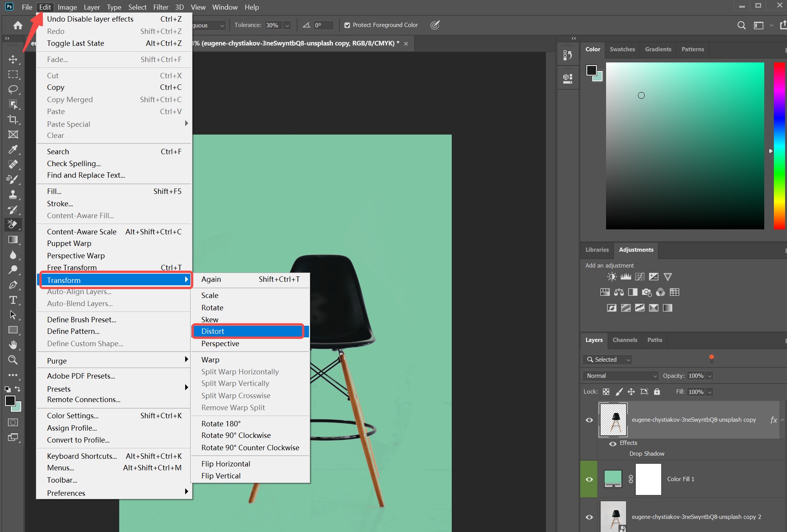Hide the Color Fill 1 layer
787x532 pixels.
pyautogui.click(x=589, y=479)
